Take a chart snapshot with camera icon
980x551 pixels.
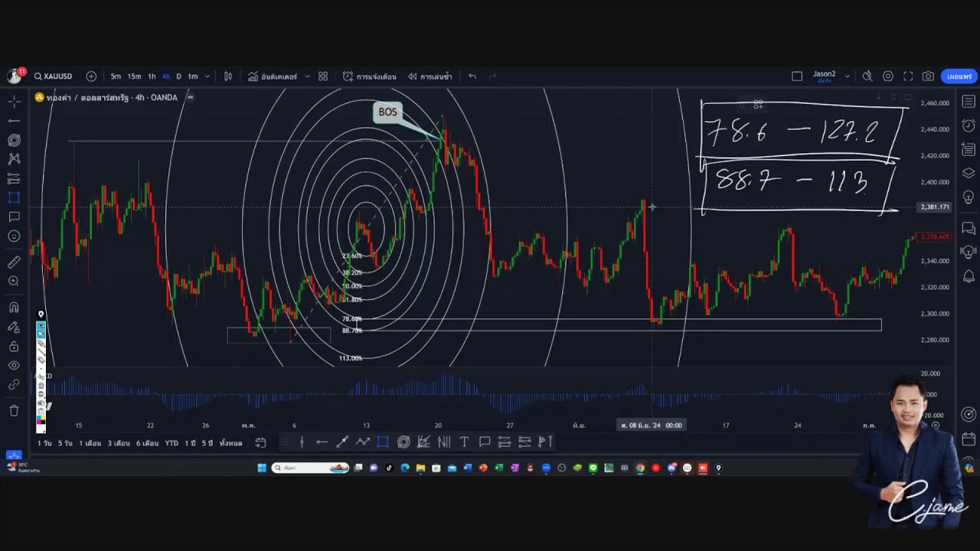[928, 77]
